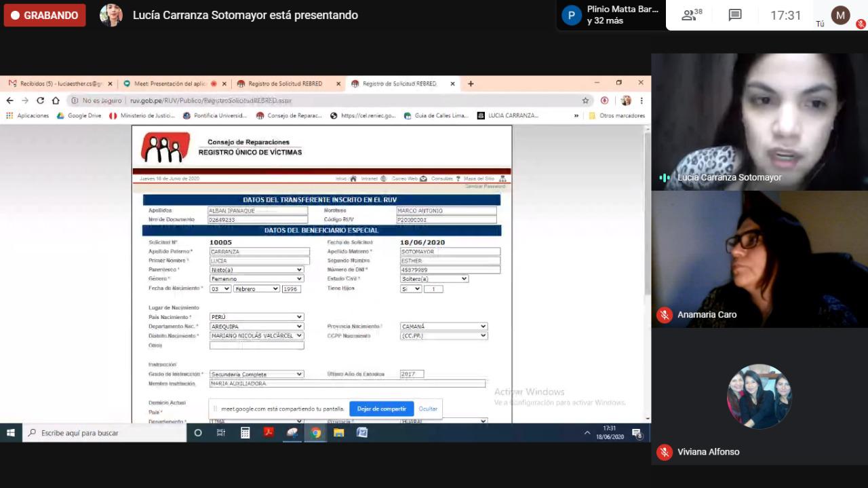Click Anamaria Caro's muted microphone icon
The image size is (868, 488).
coord(665,315)
